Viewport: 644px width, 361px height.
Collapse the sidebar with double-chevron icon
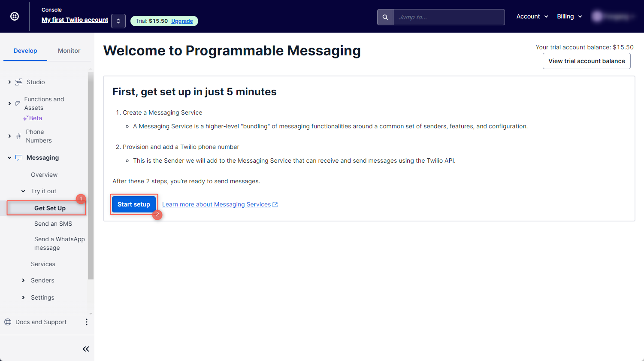[86, 349]
